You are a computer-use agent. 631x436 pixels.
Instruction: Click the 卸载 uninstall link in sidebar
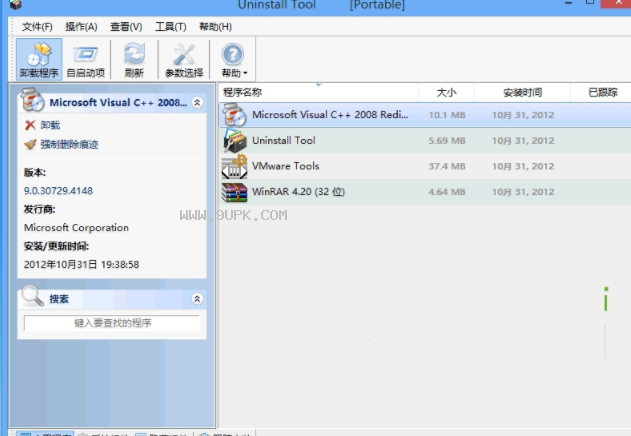[x=50, y=125]
